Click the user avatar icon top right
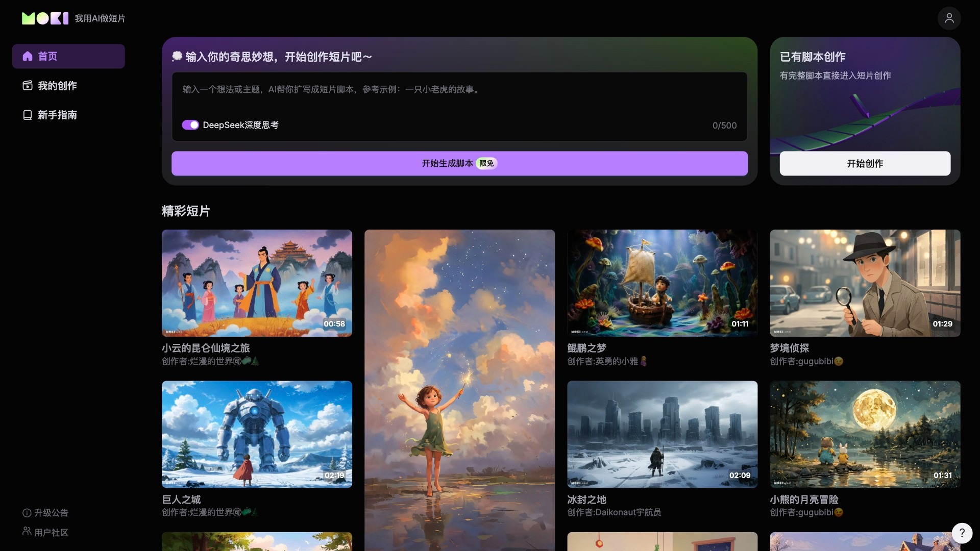Screen dimensions: 980x551 949,18
